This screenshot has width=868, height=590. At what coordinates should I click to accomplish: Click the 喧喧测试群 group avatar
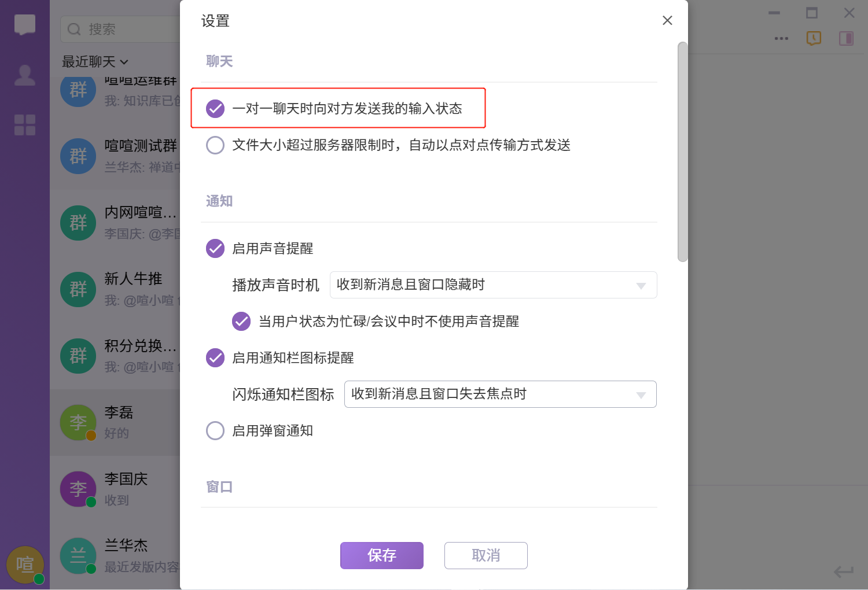78,156
